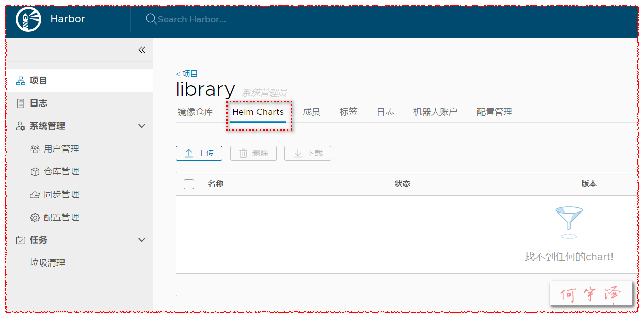The width and height of the screenshot is (644, 318).
Task: Click the download arrow icon
Action: 298,153
